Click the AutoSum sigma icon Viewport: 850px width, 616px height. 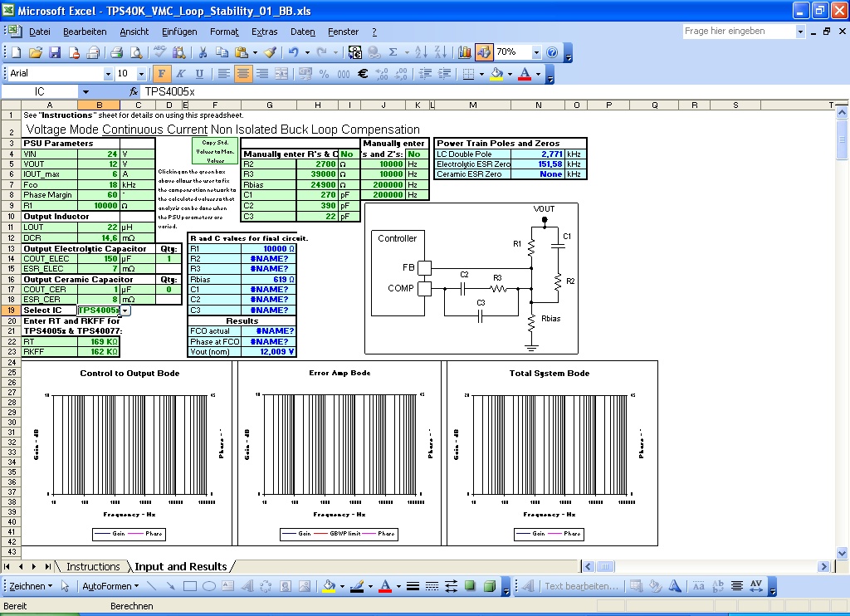[393, 52]
